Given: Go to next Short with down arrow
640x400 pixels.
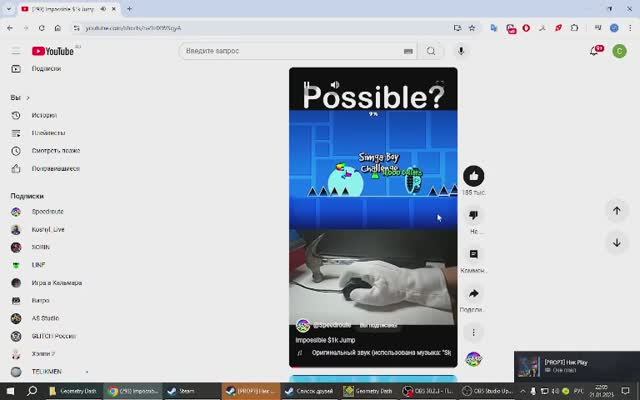Looking at the screenshot, I should [617, 242].
